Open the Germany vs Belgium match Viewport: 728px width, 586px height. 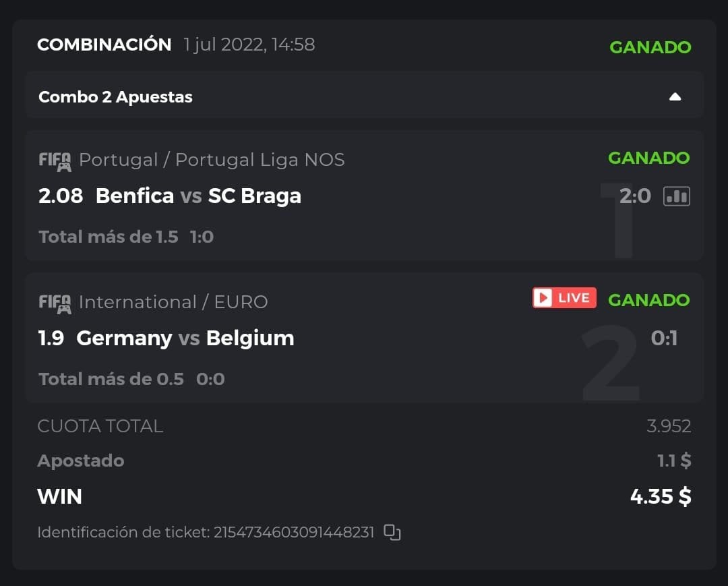pos(185,338)
